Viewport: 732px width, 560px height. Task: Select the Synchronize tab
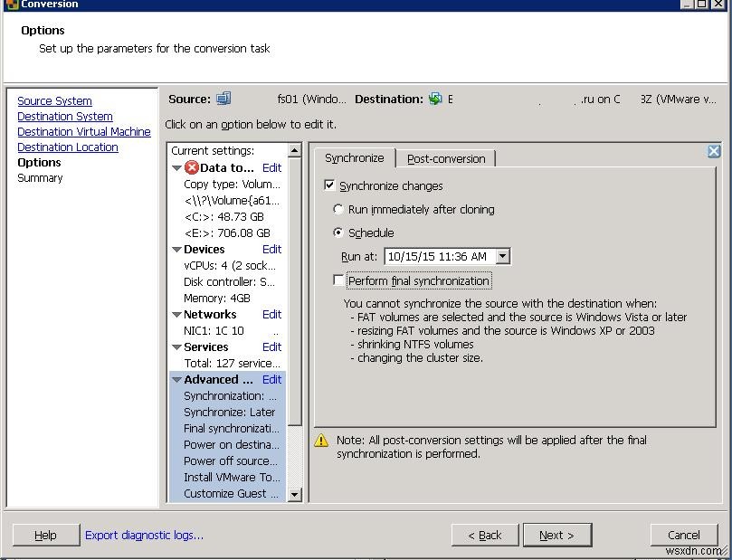(355, 157)
